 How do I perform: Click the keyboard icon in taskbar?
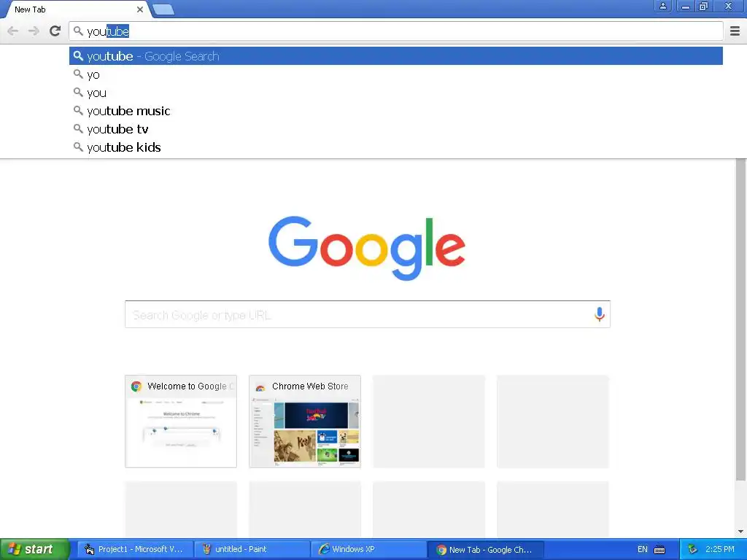point(659,550)
